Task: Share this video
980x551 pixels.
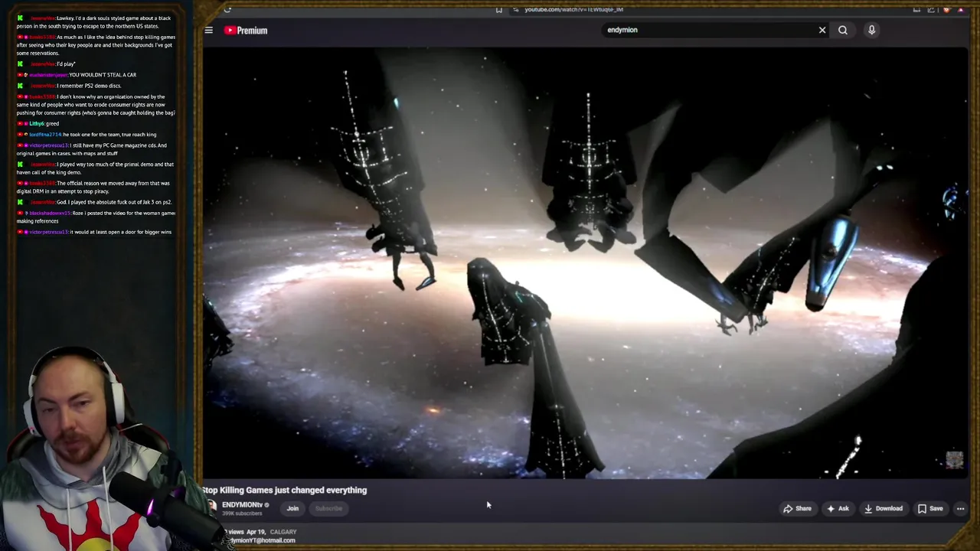Action: coord(797,508)
